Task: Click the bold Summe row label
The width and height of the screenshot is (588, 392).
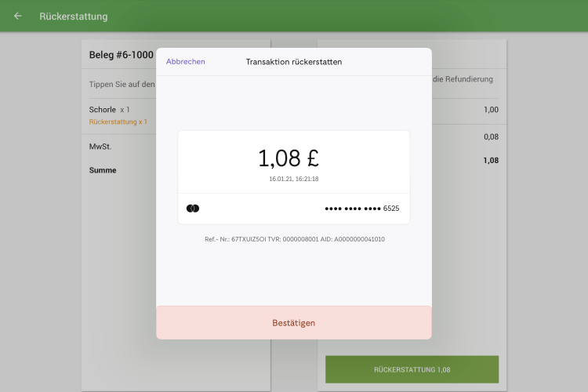Action: 103,170
